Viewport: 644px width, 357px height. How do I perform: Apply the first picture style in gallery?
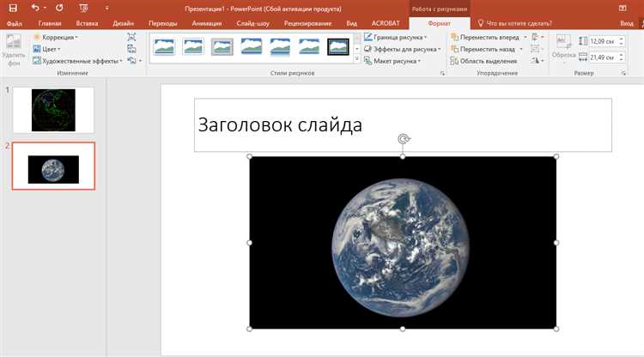pyautogui.click(x=164, y=48)
